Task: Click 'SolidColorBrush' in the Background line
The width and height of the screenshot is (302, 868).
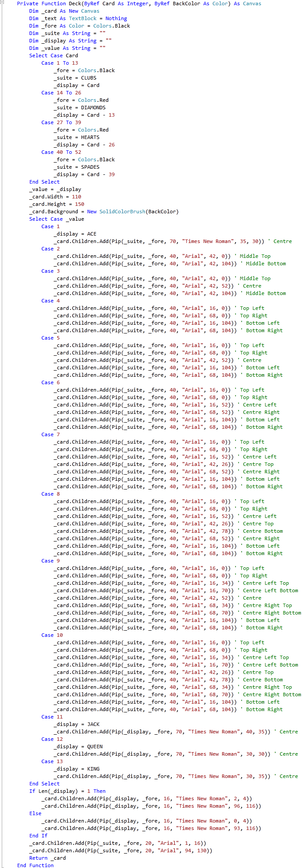Action: coord(122,212)
